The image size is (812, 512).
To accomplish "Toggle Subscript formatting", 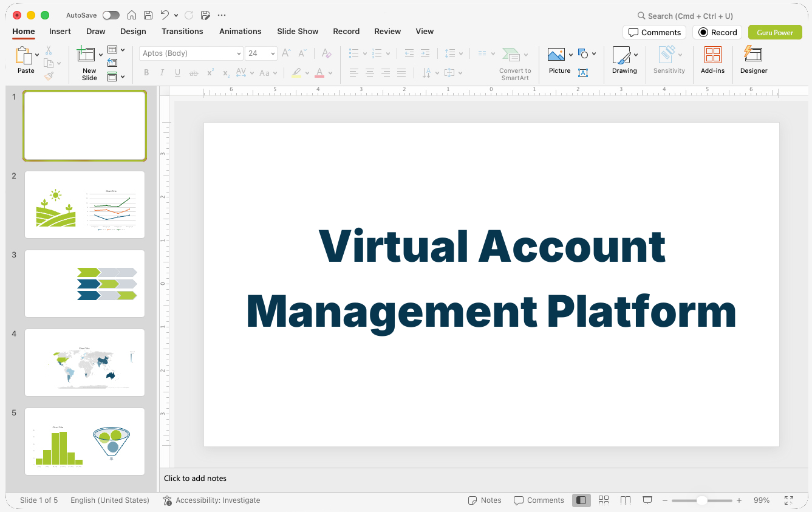I will coord(226,73).
